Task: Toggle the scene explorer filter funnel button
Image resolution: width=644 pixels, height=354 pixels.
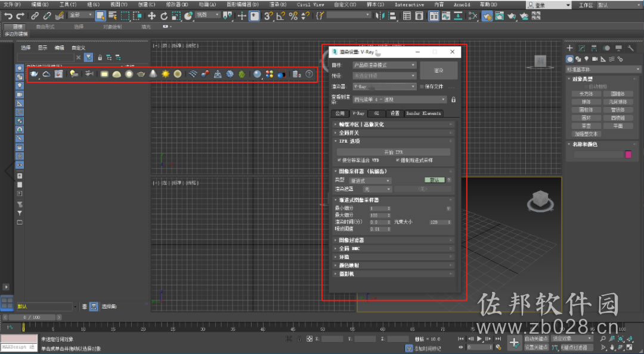Action: click(88, 57)
